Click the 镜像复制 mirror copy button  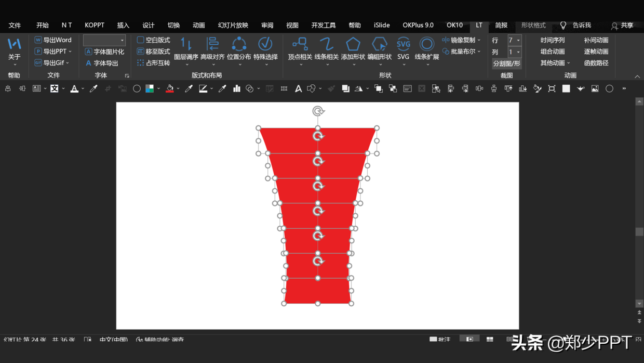(x=461, y=40)
